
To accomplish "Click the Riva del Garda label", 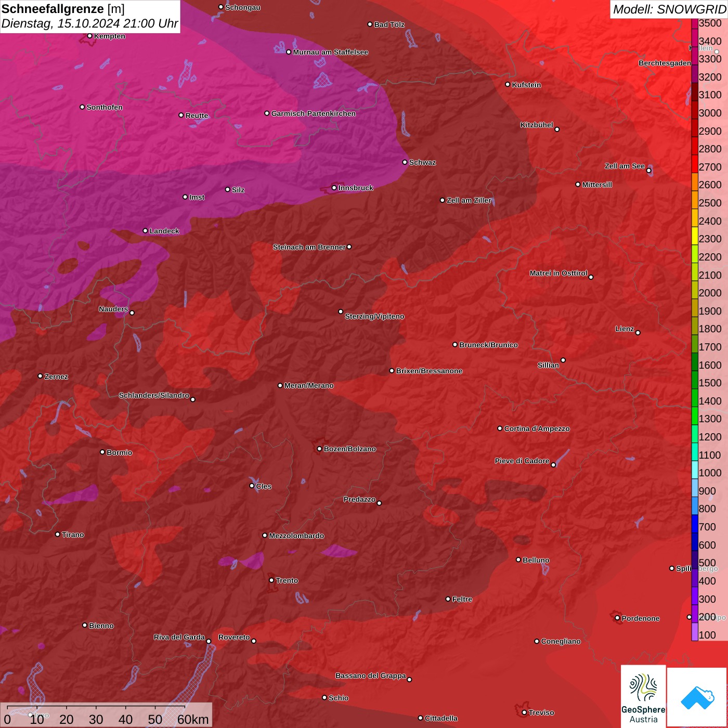I will pos(179,637).
